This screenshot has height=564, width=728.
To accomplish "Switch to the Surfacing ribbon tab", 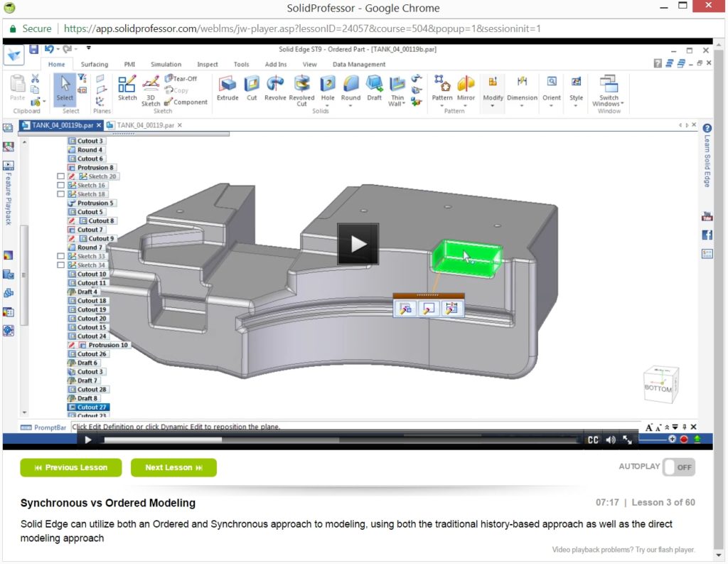I will (x=93, y=64).
